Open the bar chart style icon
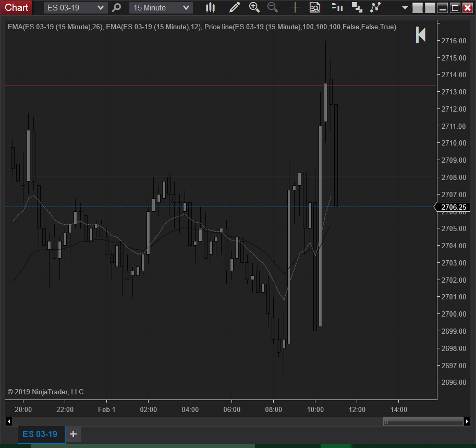 click(210, 8)
